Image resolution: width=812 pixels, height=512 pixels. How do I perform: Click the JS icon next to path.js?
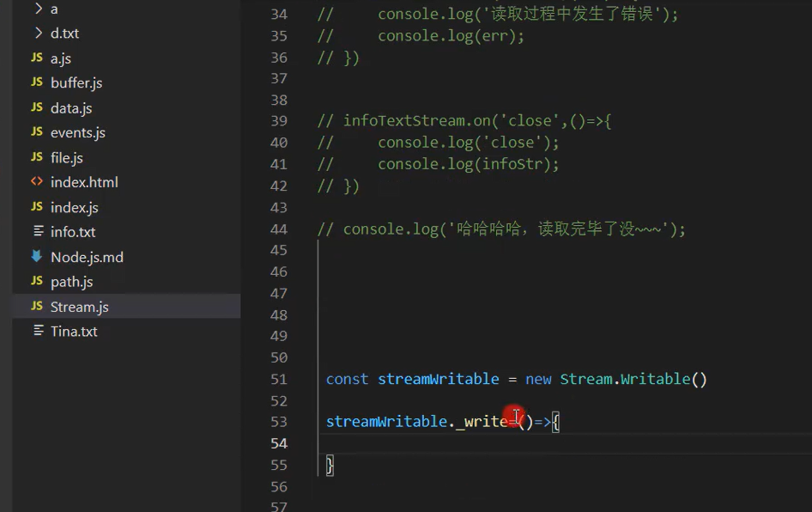(x=35, y=281)
